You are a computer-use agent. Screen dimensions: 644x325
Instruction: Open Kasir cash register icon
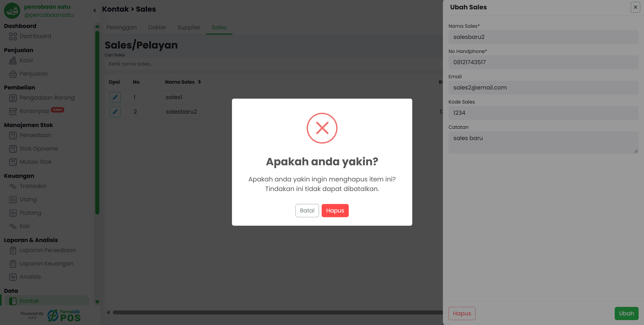(13, 60)
